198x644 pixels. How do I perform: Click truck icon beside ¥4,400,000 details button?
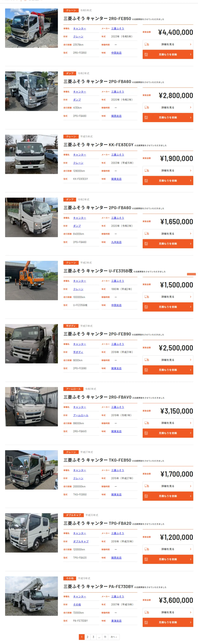coord(147,44)
